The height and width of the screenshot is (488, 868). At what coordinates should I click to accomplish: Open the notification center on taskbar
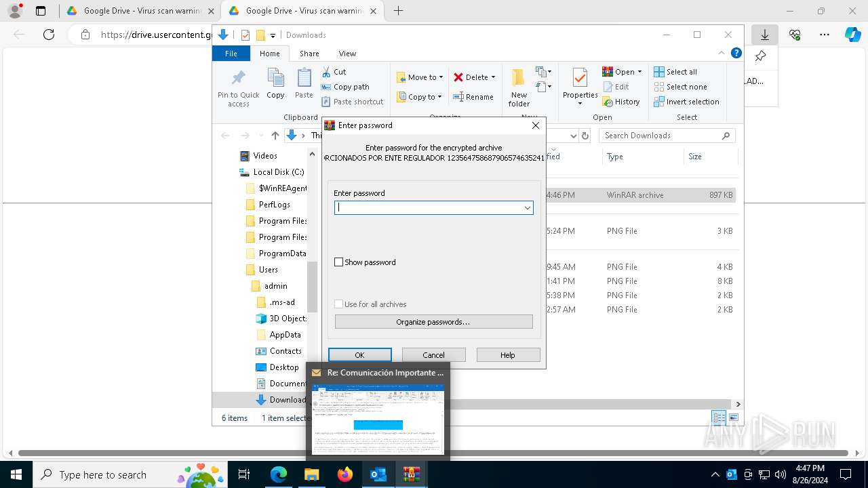pyautogui.click(x=846, y=474)
